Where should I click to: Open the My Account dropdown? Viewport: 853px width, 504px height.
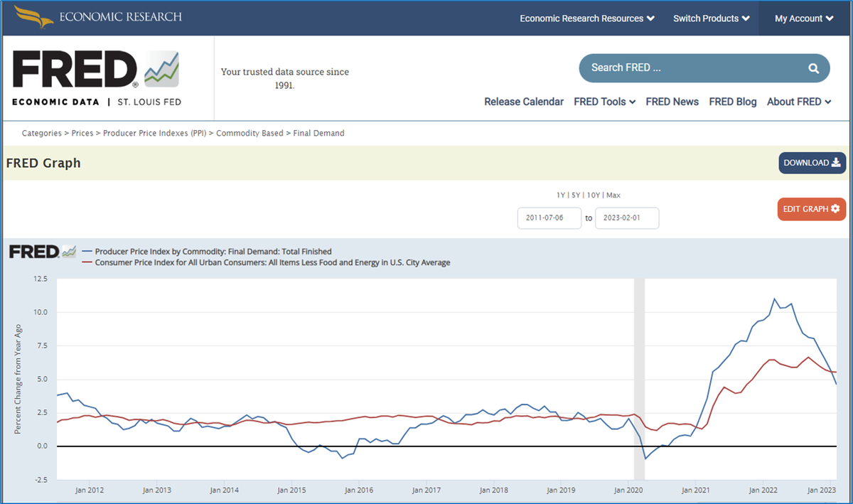pyautogui.click(x=805, y=18)
